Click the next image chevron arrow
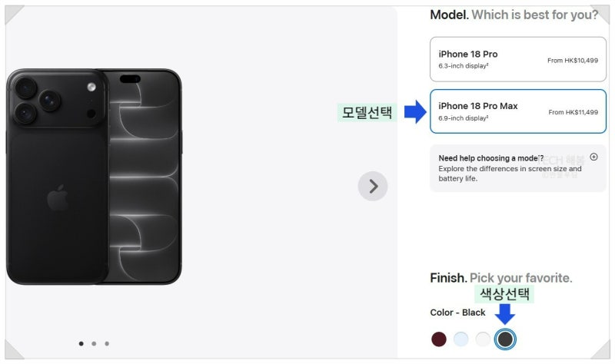This screenshot has width=615, height=364. click(x=373, y=186)
